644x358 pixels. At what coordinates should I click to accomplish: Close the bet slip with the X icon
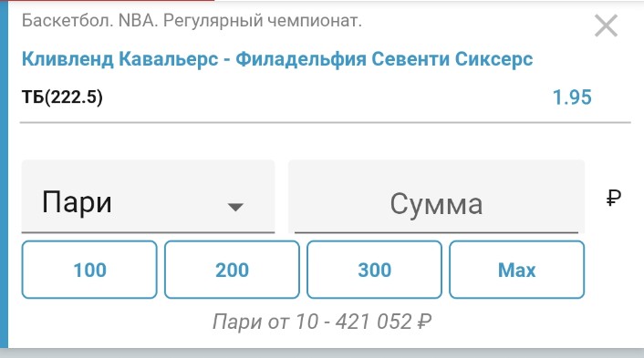click(606, 26)
